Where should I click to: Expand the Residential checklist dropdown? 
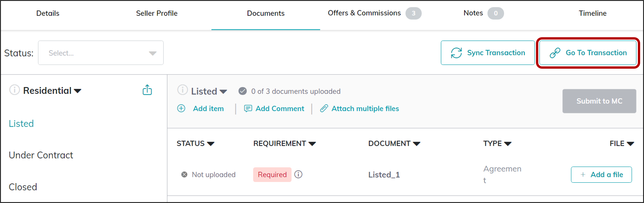click(x=78, y=91)
